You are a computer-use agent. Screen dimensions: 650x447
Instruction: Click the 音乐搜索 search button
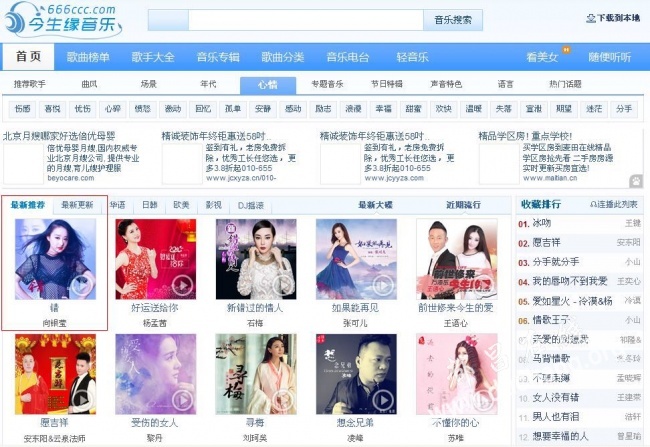coord(453,20)
